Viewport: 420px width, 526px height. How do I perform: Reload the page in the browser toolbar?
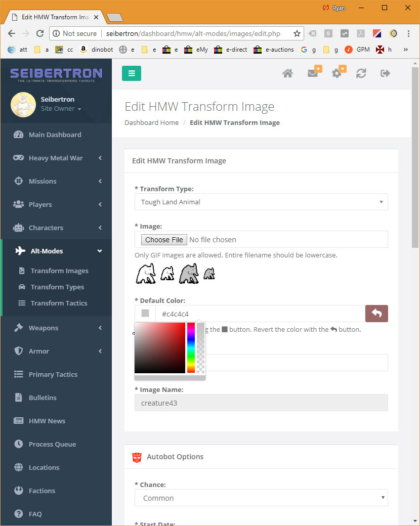pos(40,34)
